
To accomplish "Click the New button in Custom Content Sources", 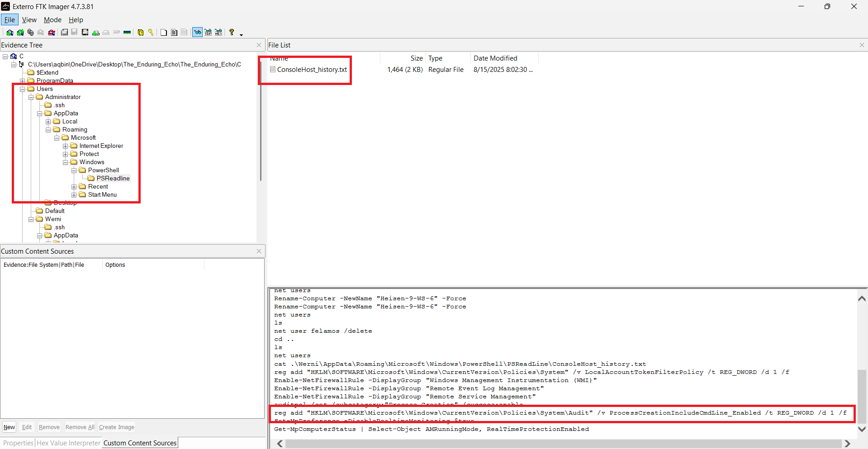I will [x=9, y=427].
